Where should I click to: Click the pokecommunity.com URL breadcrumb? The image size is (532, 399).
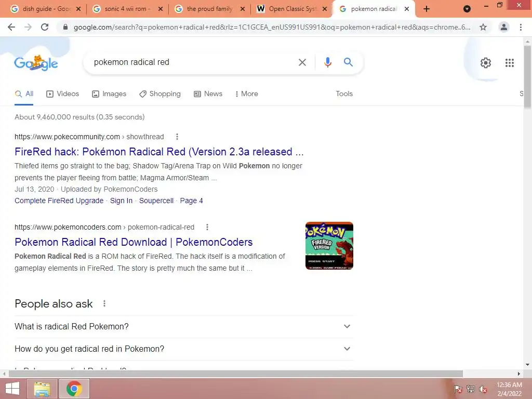89,137
